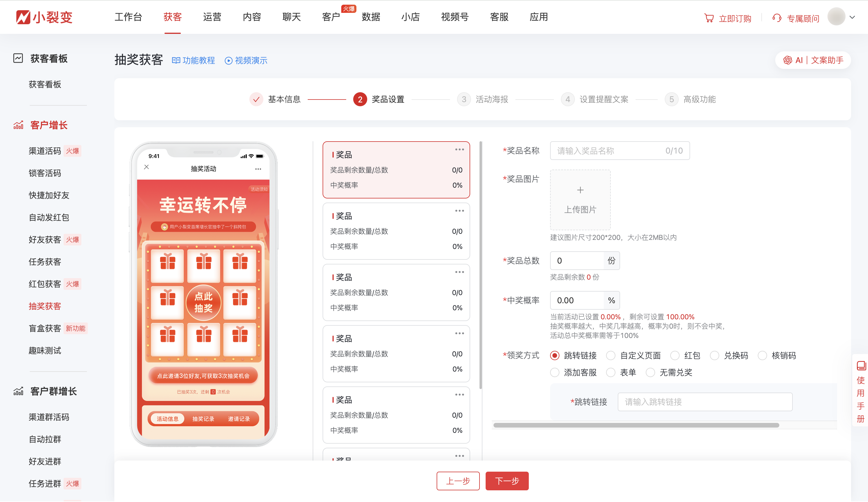Open the 功能教程 tutorial link
This screenshot has height=502, width=868.
point(194,61)
